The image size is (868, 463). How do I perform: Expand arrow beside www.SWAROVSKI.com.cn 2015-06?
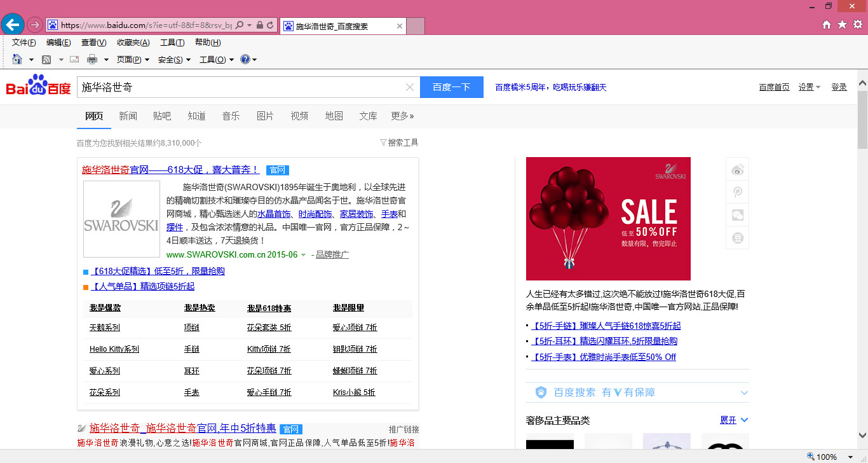[x=303, y=255]
